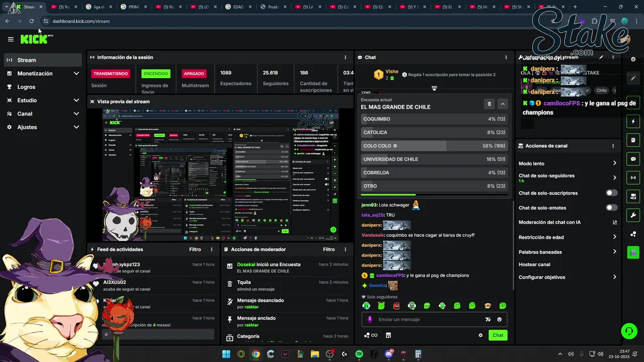Open the Chat panel options menu
Viewport: 644px width, 362px height.
506,57
